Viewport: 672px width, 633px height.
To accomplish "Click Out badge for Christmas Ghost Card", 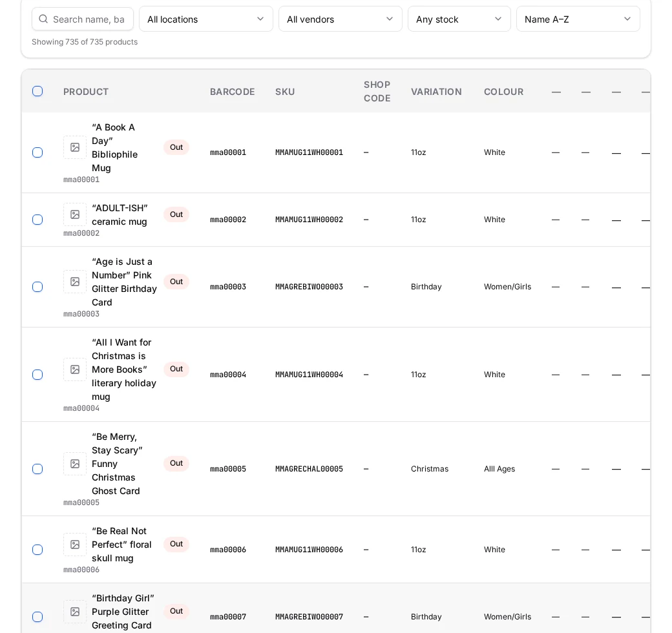I will (176, 463).
